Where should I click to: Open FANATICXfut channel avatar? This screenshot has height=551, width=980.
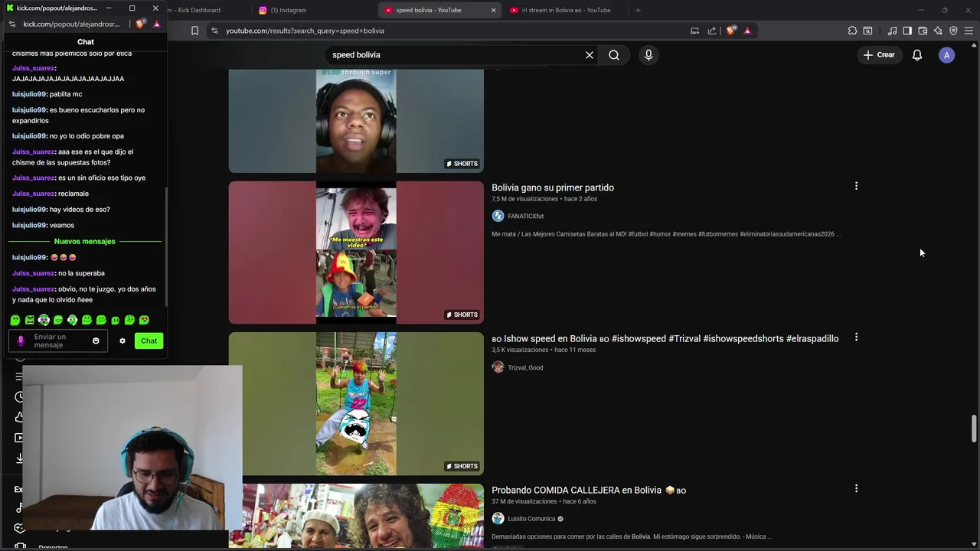498,216
